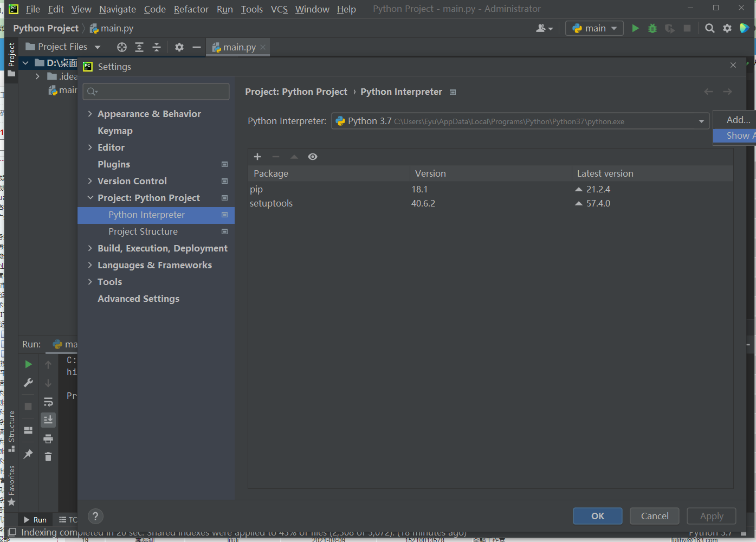
Task: Select the setuptools package row
Action: tap(490, 203)
